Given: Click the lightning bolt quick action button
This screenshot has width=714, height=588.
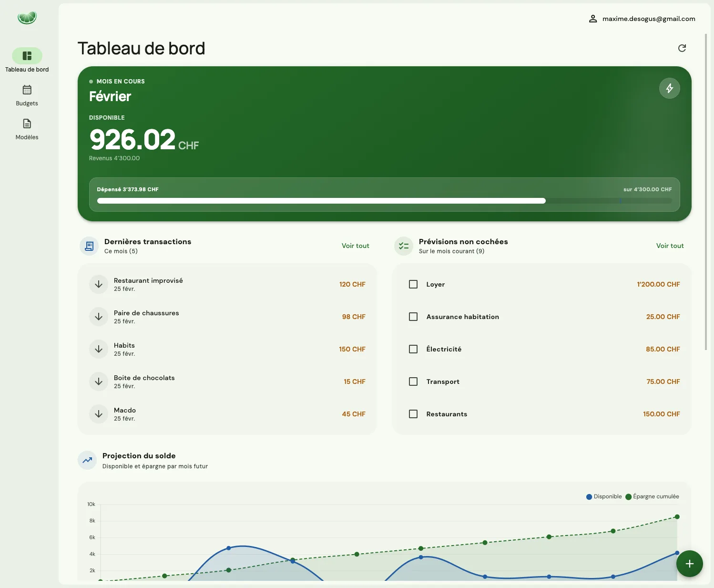Looking at the screenshot, I should click(669, 88).
